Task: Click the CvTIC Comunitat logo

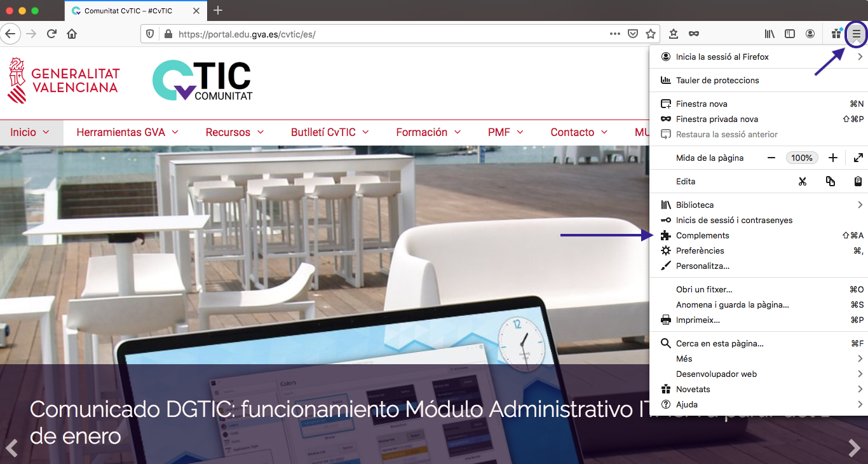Action: (202, 81)
